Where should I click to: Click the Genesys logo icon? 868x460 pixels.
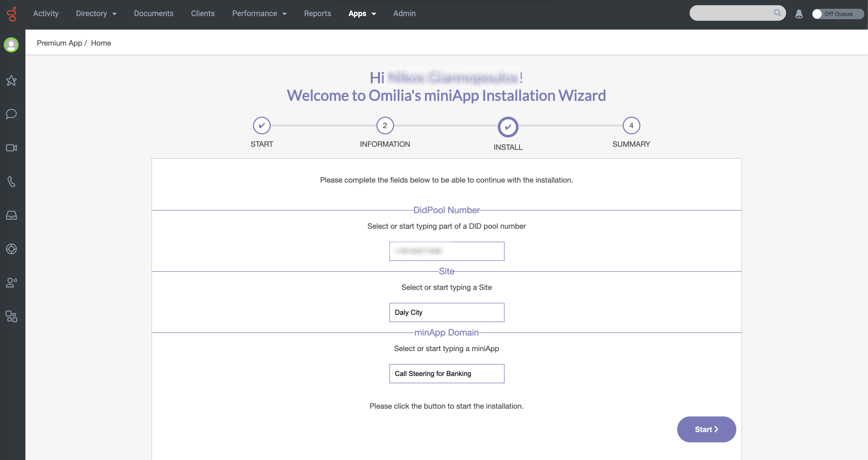pyautogui.click(x=12, y=14)
